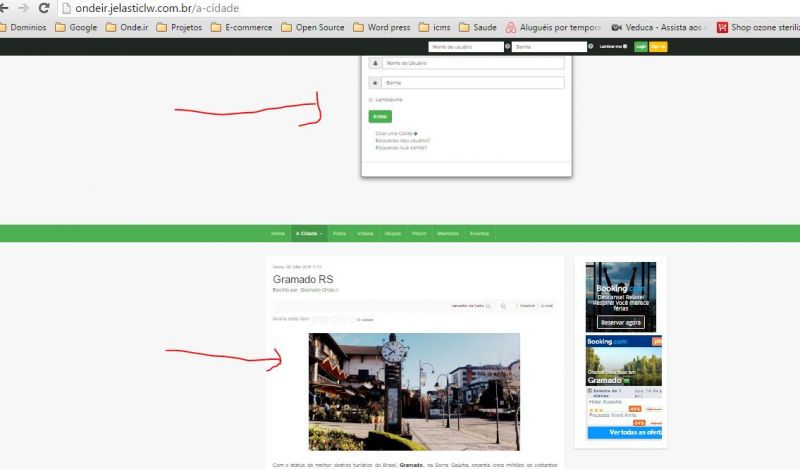
Task: Click the help icon beside top bar password
Action: pos(591,46)
